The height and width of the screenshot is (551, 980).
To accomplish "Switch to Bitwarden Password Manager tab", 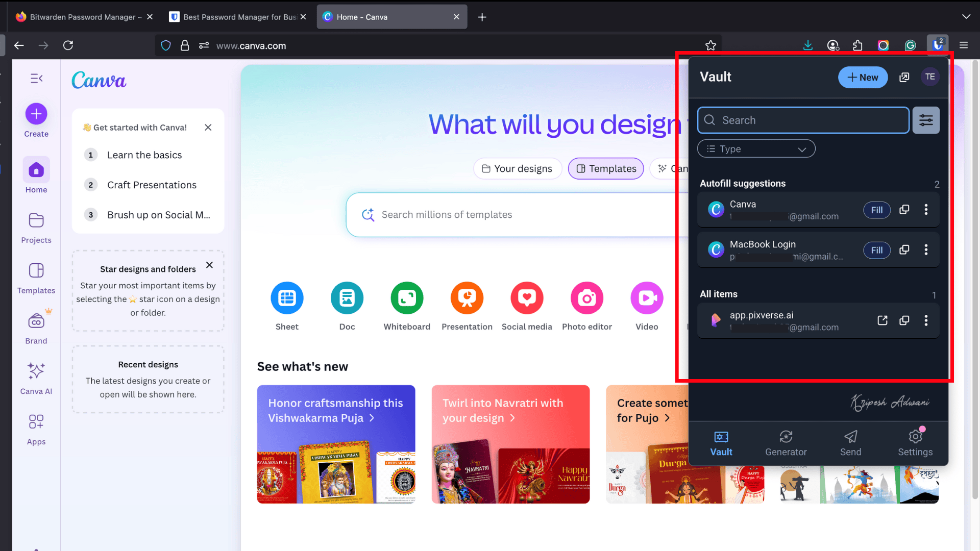I will 82,17.
